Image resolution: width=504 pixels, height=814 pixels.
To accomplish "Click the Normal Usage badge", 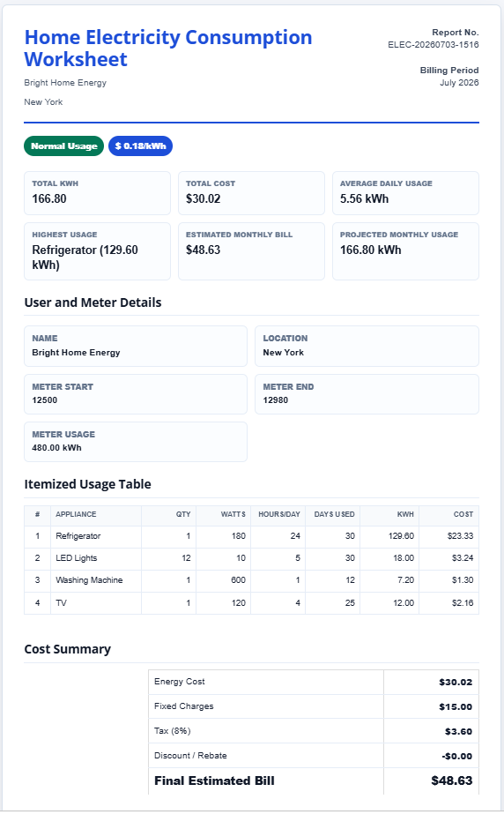I will click(x=63, y=146).
